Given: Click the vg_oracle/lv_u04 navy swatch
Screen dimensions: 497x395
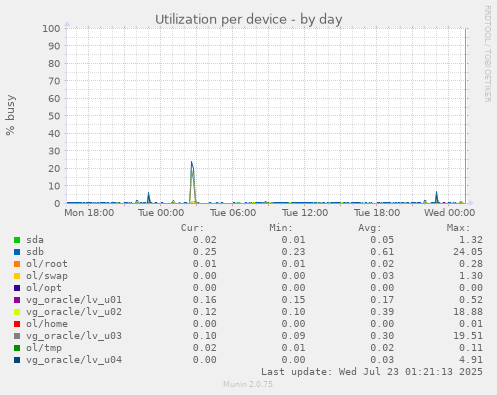Looking at the screenshot, I should point(17,360).
